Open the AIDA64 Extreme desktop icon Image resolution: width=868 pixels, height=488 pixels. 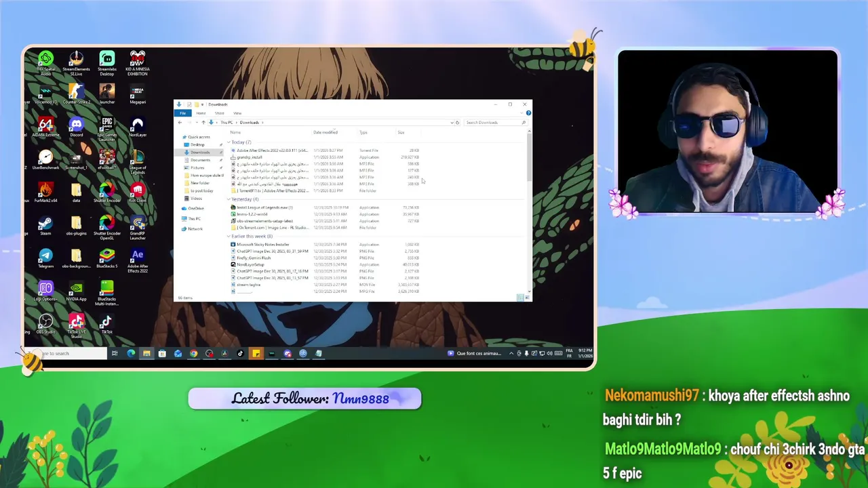pos(45,127)
